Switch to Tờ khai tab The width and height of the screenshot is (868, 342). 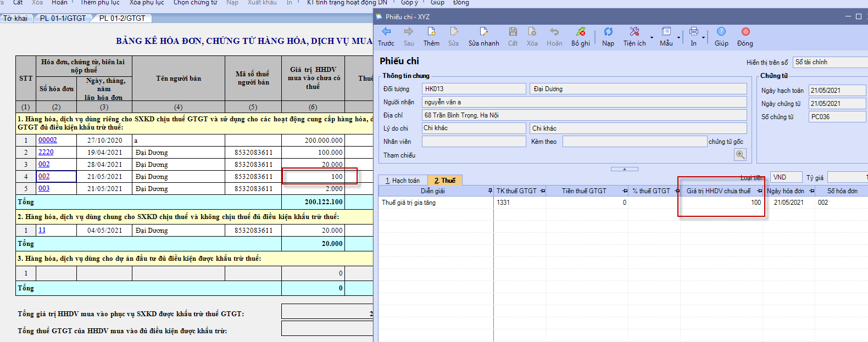[x=15, y=18]
